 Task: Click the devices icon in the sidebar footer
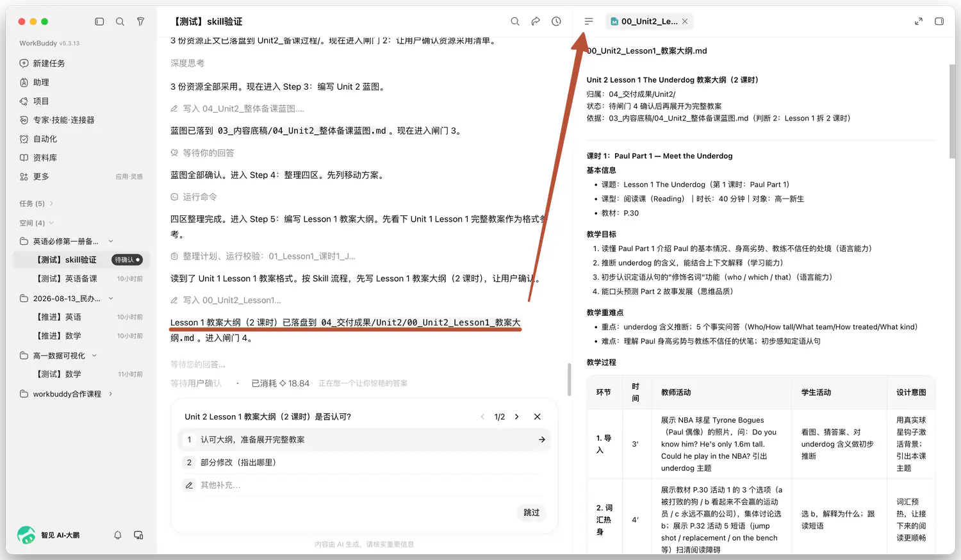(x=138, y=535)
